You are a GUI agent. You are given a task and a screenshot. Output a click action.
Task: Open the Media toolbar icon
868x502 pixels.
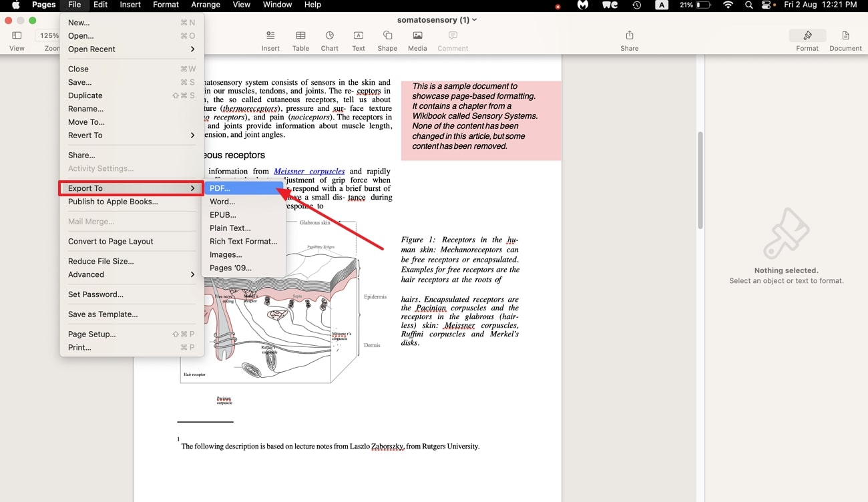417,35
